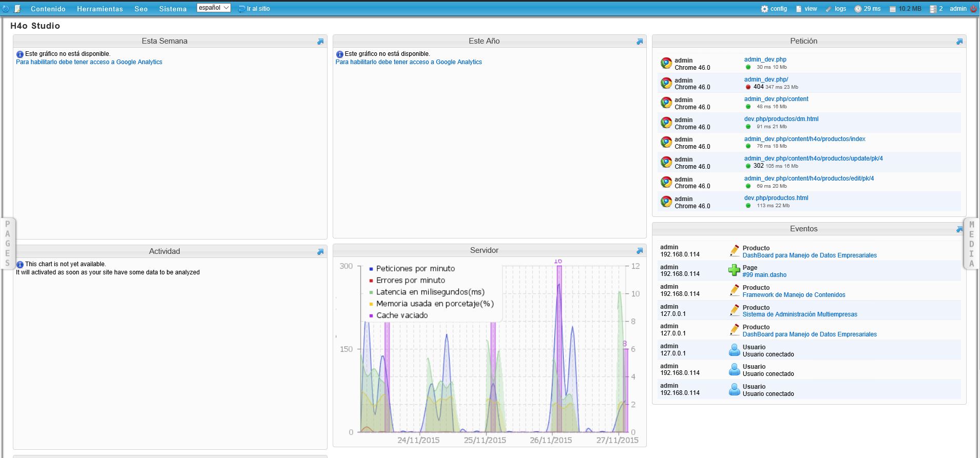Screen dimensions: 980x458
Task: Open the español language dropdown
Action: click(x=214, y=8)
